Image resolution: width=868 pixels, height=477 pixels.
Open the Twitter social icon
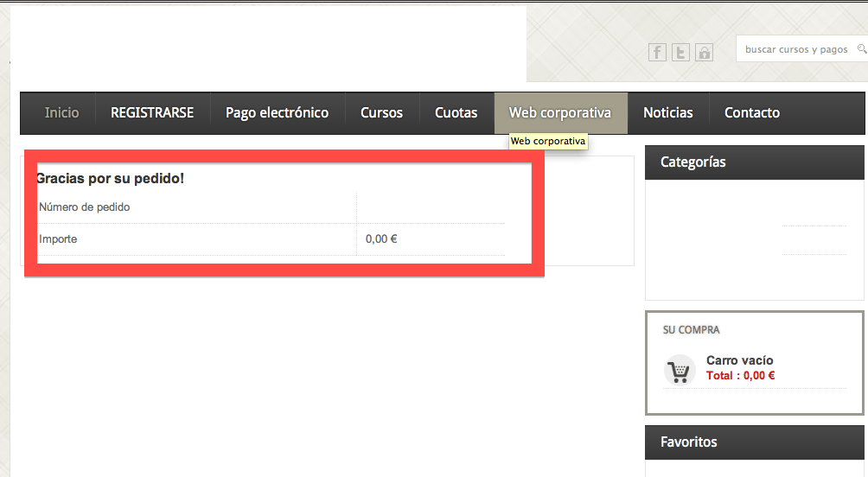tap(680, 53)
